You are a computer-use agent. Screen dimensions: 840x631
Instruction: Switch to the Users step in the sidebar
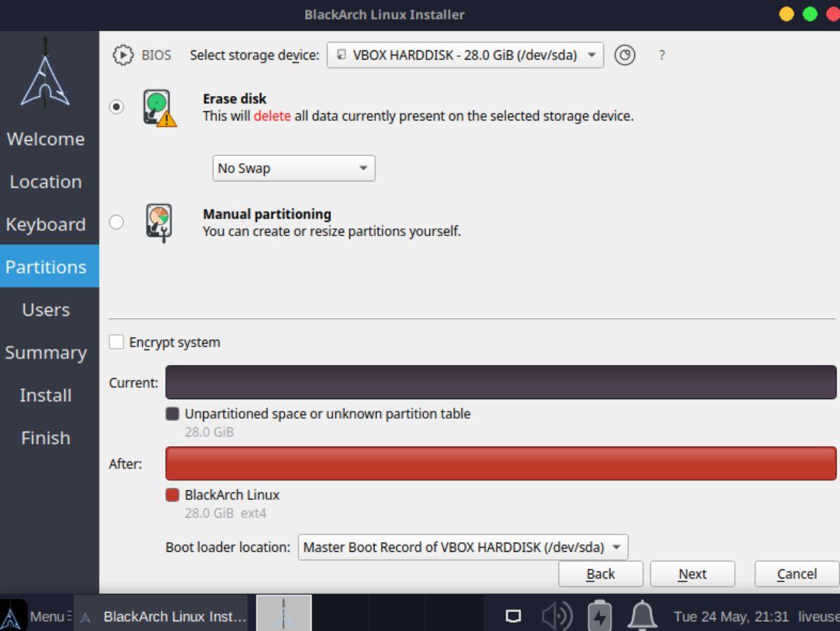pos(45,310)
